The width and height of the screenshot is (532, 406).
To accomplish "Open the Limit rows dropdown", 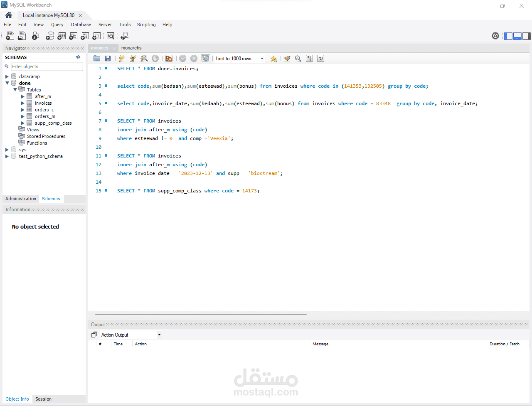I will pyautogui.click(x=261, y=58).
